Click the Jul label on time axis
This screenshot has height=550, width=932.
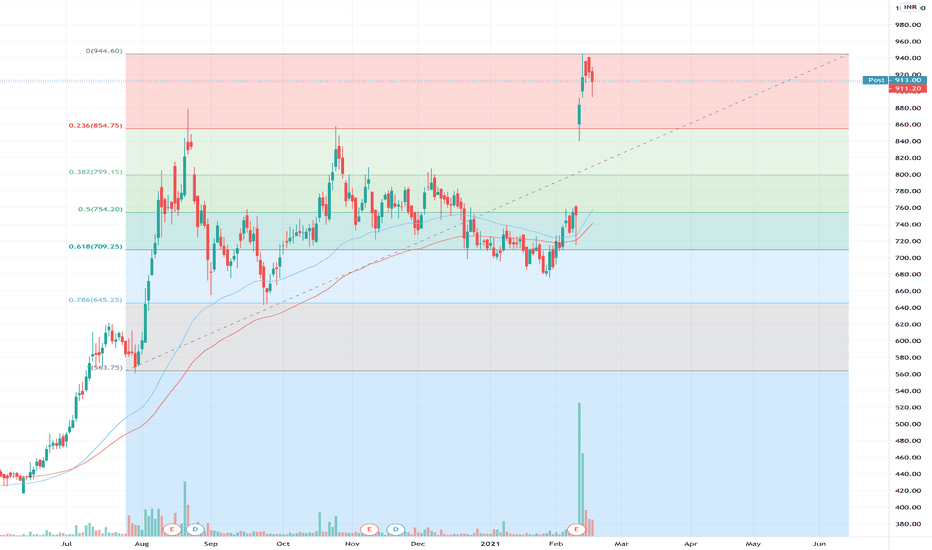coord(67,544)
